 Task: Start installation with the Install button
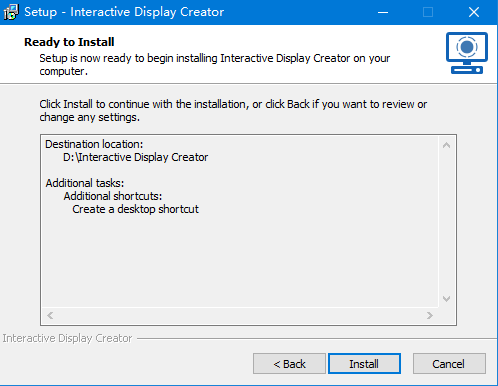[x=364, y=364]
